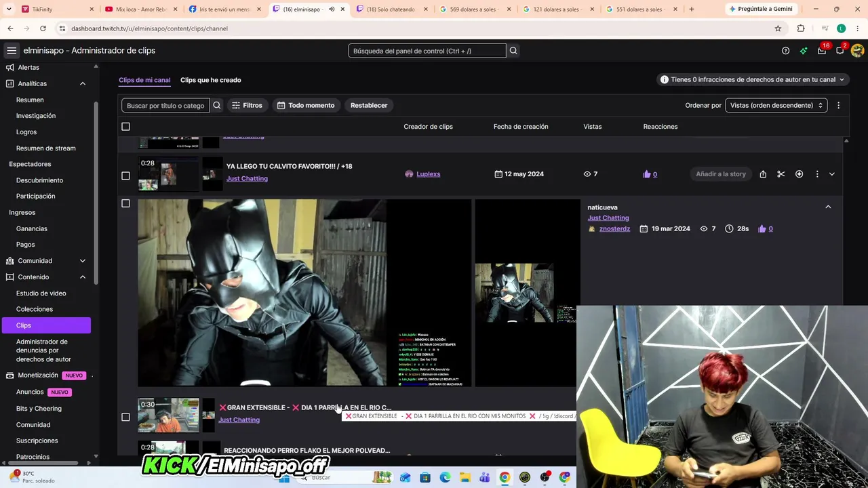Play the naticueva Batman clip preview

tap(304, 293)
